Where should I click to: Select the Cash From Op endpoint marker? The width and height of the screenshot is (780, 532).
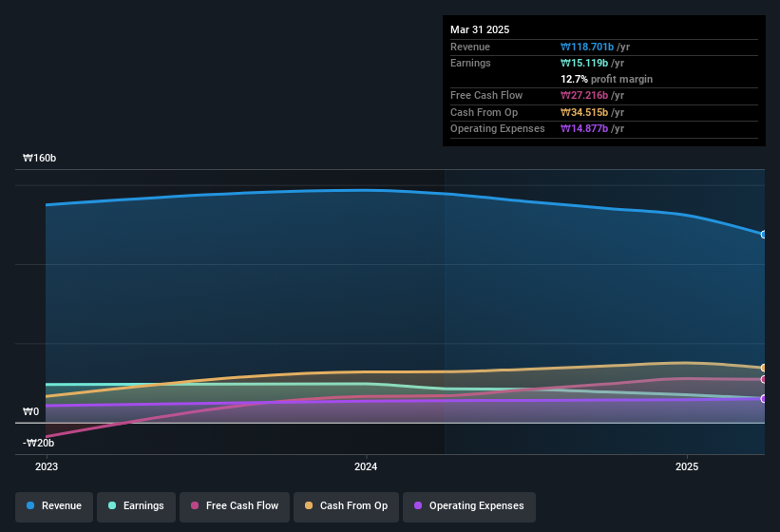click(x=764, y=368)
